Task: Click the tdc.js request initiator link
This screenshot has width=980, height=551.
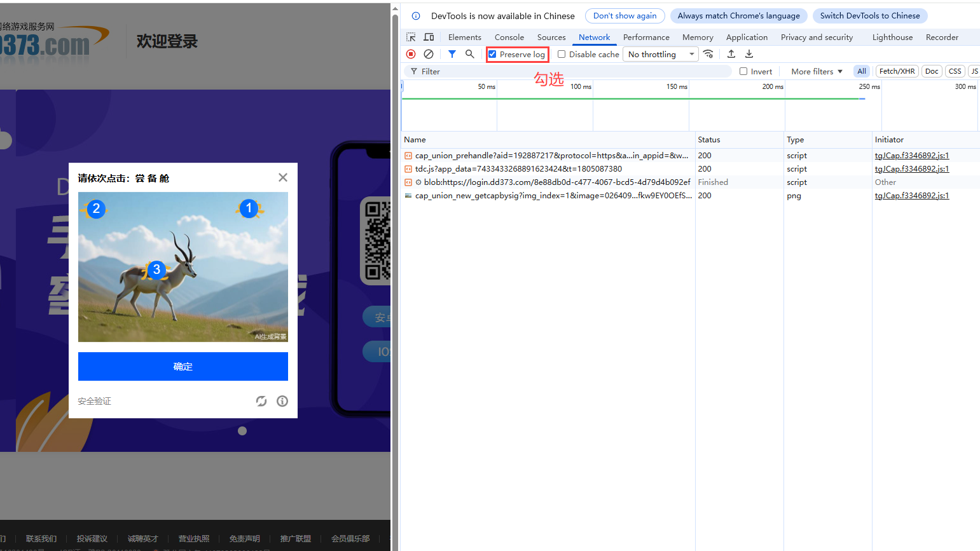Action: 911,169
